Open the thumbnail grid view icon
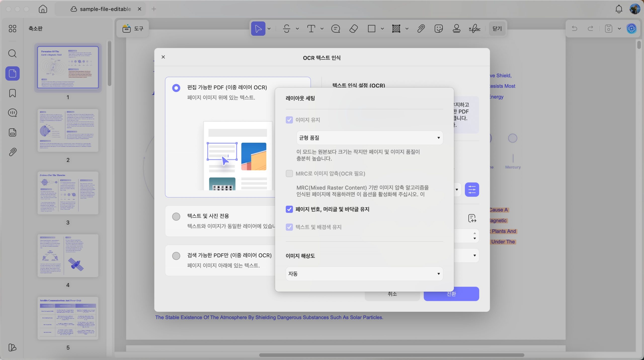Image resolution: width=644 pixels, height=360 pixels. tap(12, 28)
